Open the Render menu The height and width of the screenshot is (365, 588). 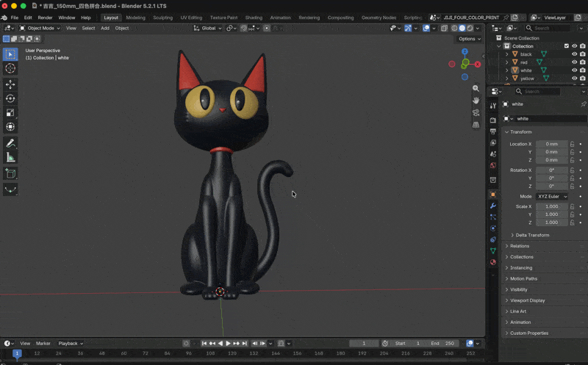[x=45, y=18]
